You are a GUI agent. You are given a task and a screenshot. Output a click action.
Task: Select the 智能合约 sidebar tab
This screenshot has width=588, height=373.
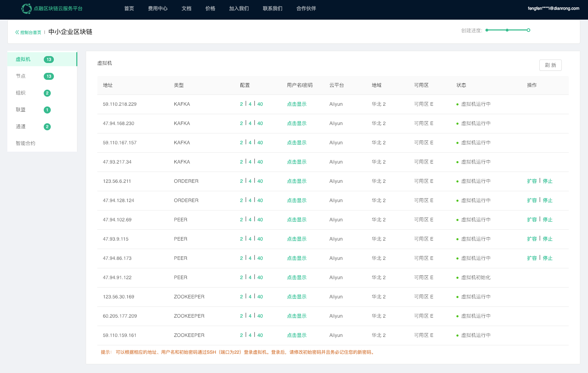(42, 143)
